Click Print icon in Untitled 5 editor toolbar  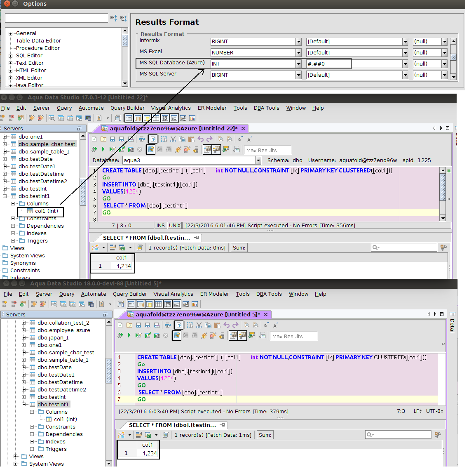(168, 325)
